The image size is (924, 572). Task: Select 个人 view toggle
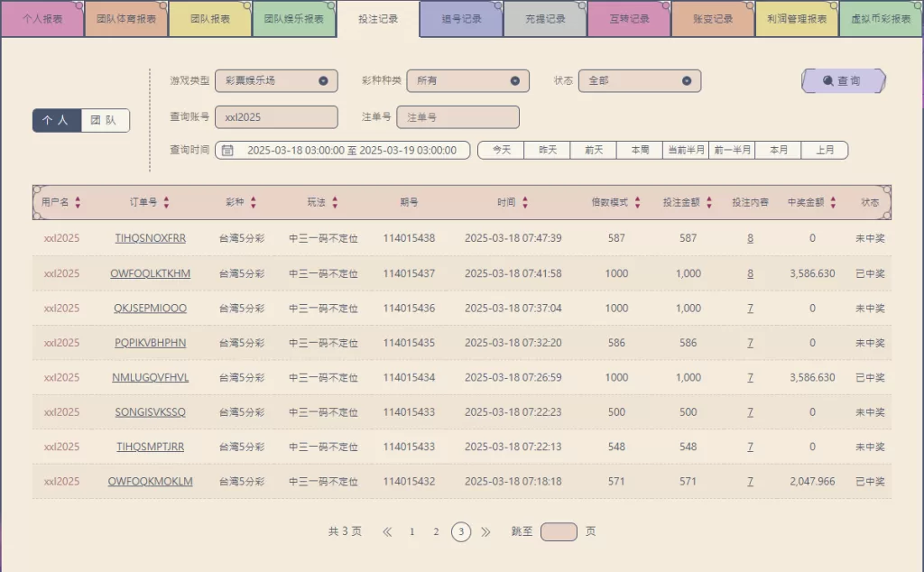[x=57, y=120]
